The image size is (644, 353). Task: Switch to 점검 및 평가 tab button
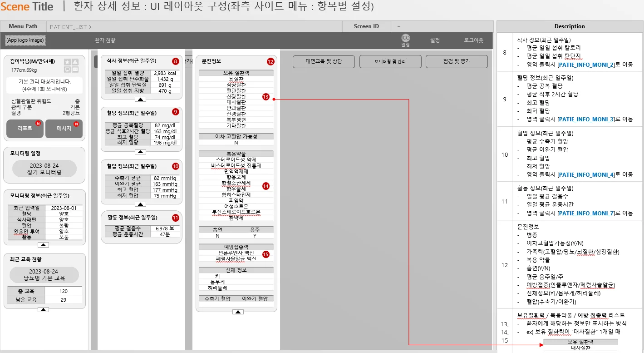[x=457, y=61]
